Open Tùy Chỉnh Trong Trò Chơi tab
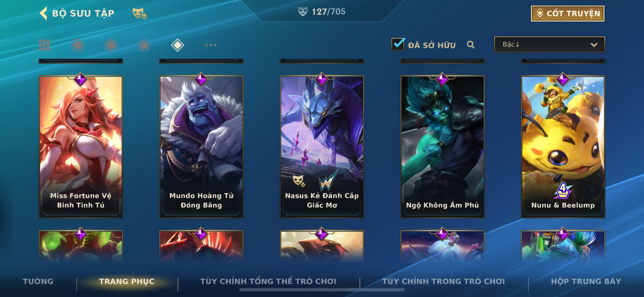644x297 pixels. [x=444, y=281]
